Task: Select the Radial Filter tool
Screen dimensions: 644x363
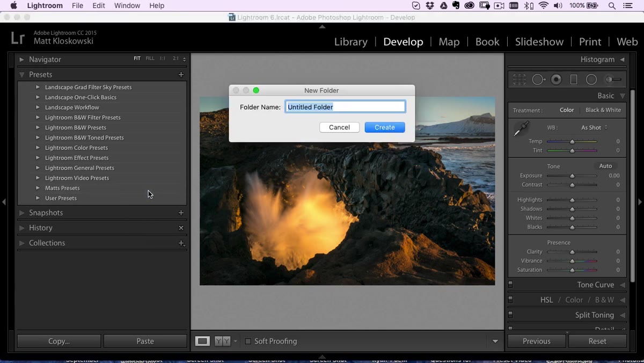Action: (x=591, y=79)
